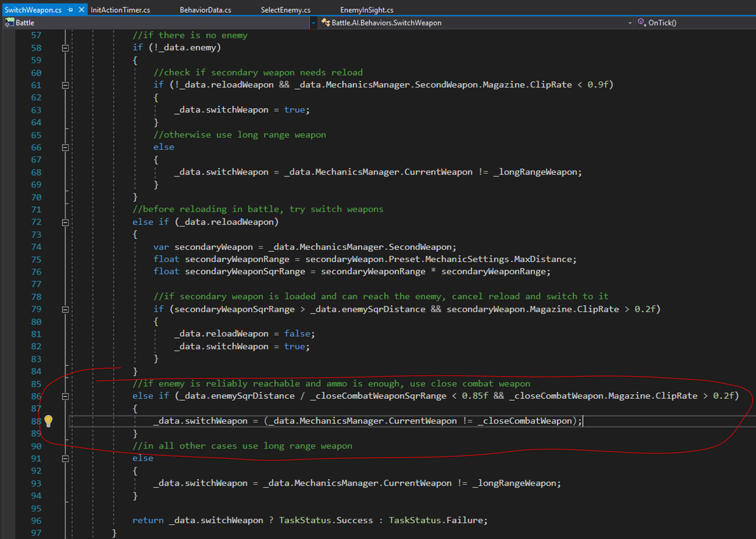
Task: Click the comment about enemy reliably reachable on line 85
Action: click(332, 384)
